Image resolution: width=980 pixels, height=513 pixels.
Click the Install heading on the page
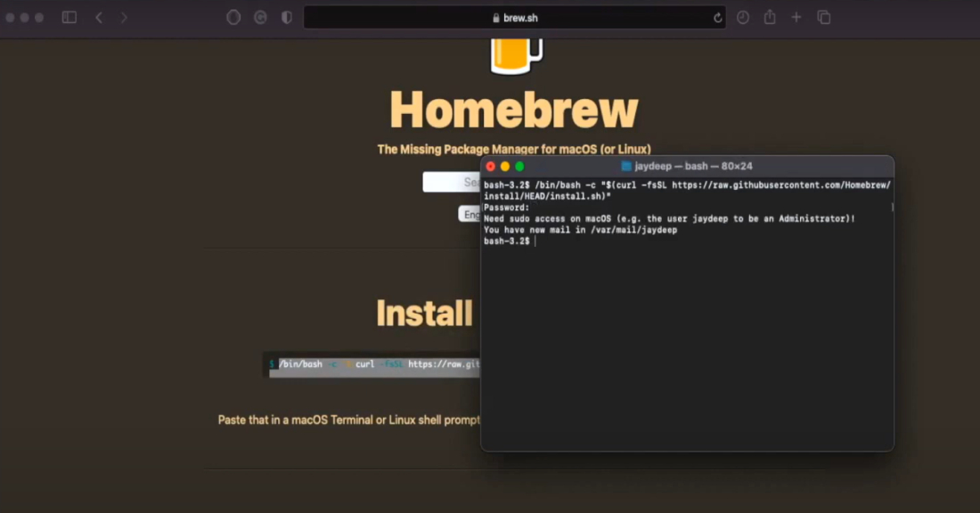424,313
